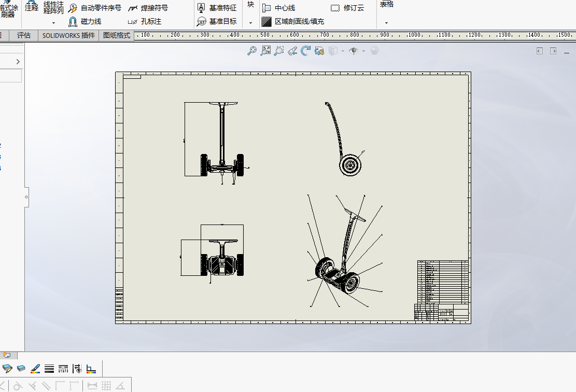Click the Datum Feature (基准特征) tool
Screen dimensions: 576x392
[x=217, y=8]
